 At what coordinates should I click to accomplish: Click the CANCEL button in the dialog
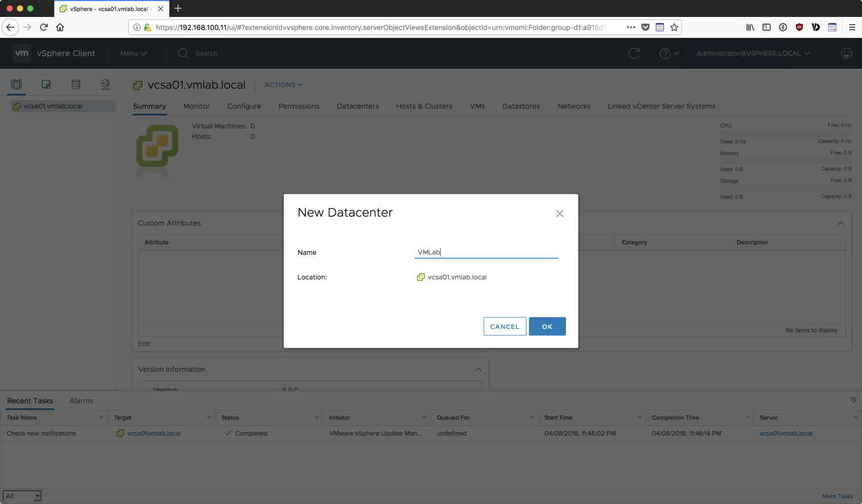504,327
